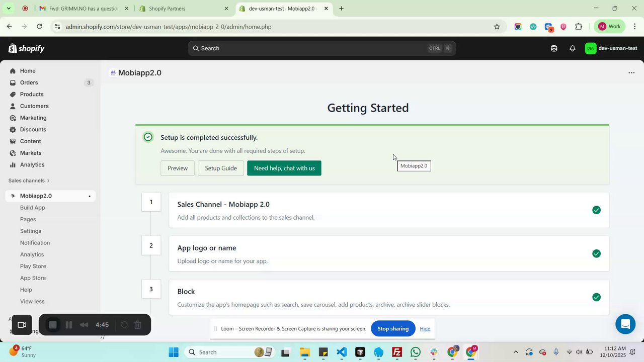
Task: Show hidden system tray icons
Action: [515, 352]
